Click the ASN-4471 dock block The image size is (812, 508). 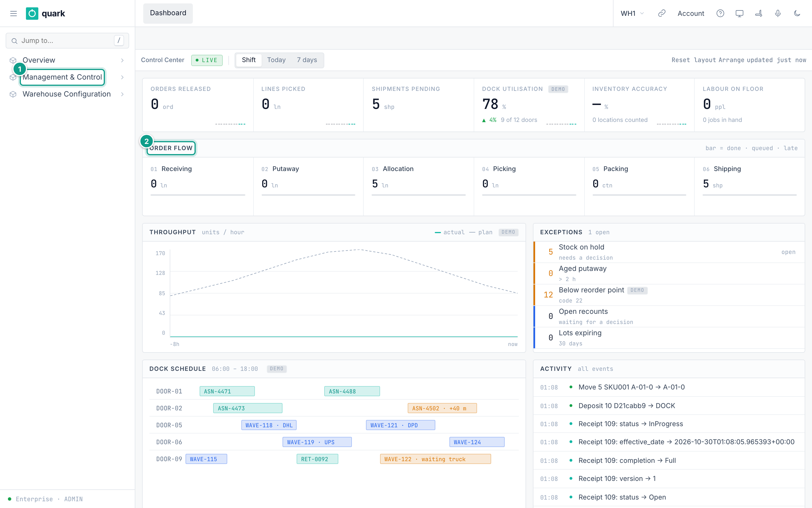(227, 391)
